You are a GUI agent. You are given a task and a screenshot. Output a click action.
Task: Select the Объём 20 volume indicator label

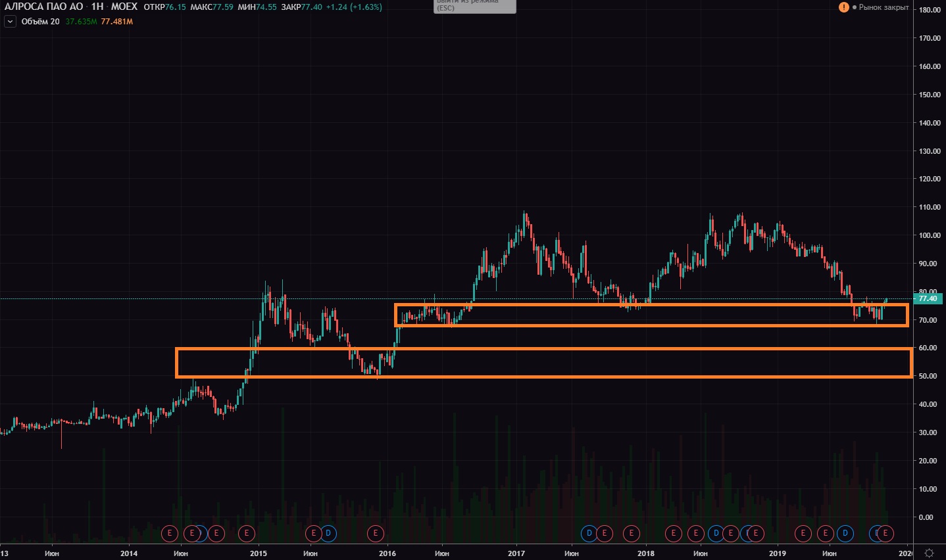40,22
